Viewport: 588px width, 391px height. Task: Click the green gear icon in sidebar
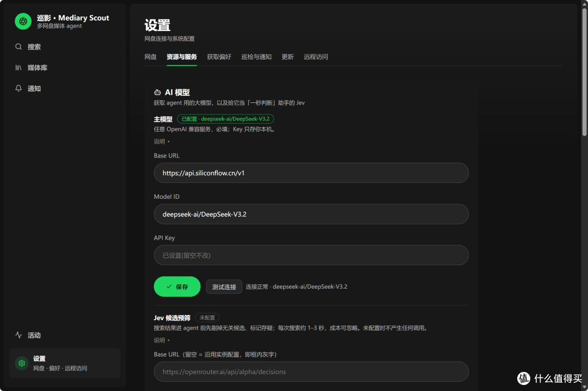(22, 363)
